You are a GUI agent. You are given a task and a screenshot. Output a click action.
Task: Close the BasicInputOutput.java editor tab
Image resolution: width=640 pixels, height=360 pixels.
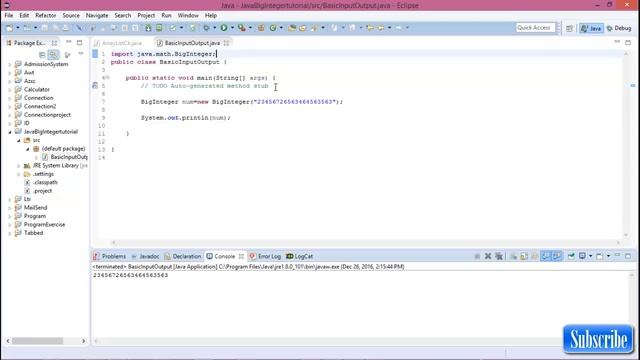pos(226,43)
